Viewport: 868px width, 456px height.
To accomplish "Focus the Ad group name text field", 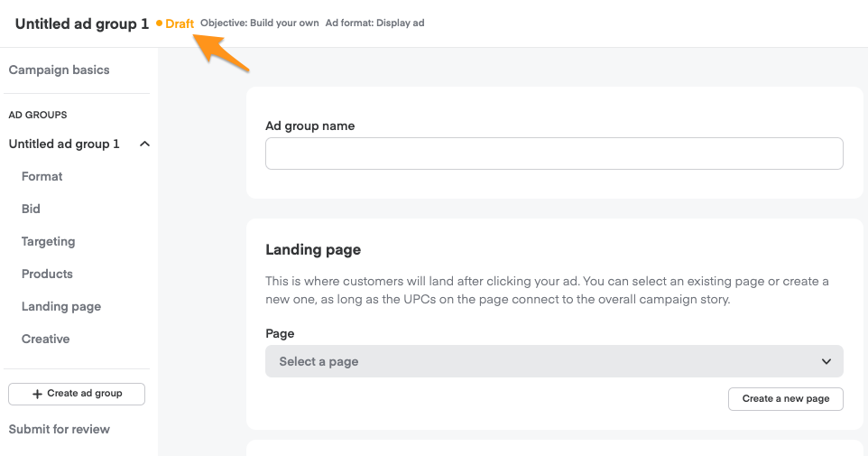I will (553, 154).
